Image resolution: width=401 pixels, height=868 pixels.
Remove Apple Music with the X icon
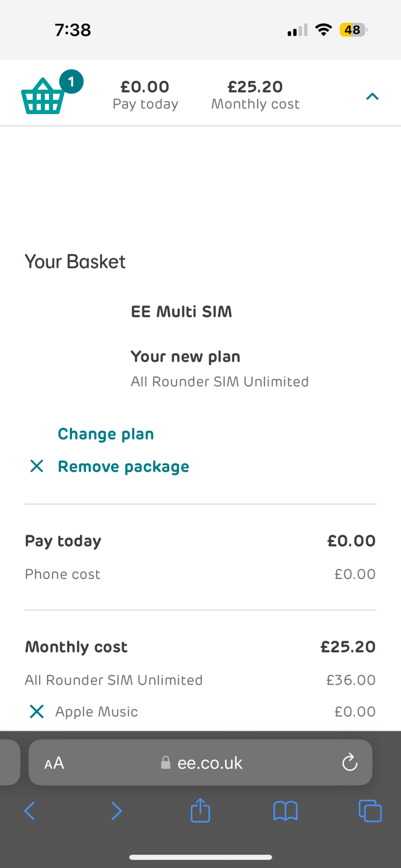(37, 711)
